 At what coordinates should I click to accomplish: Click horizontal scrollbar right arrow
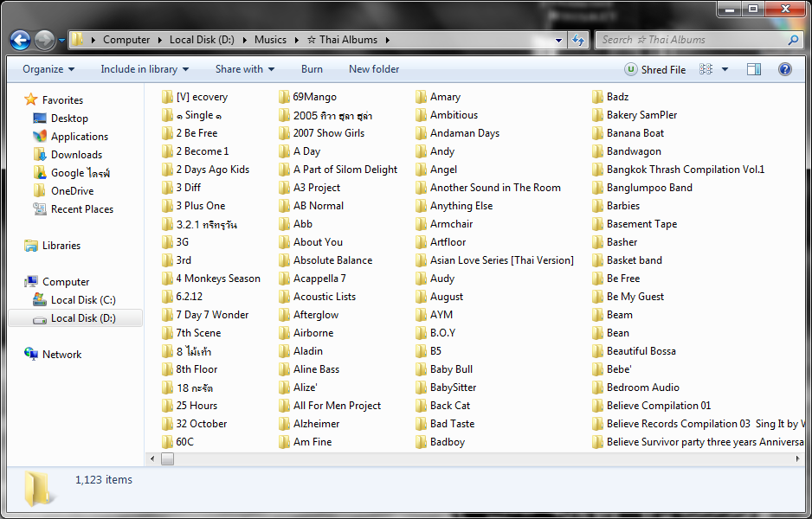797,458
